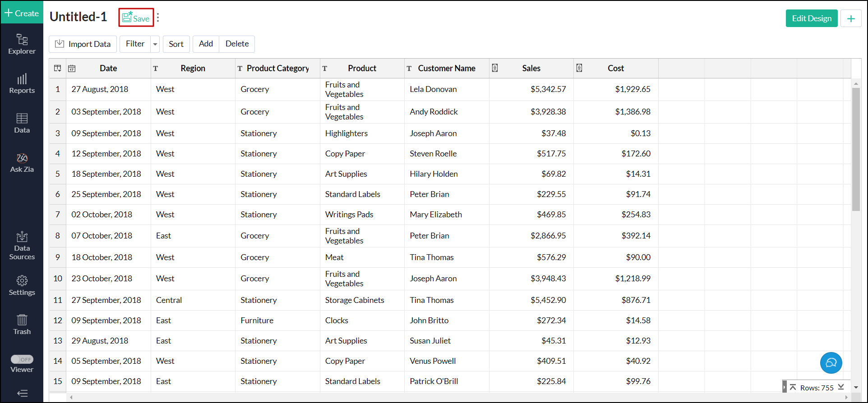Viewport: 868px width, 403px height.
Task: Go to Data Sources
Action: pos(22,246)
